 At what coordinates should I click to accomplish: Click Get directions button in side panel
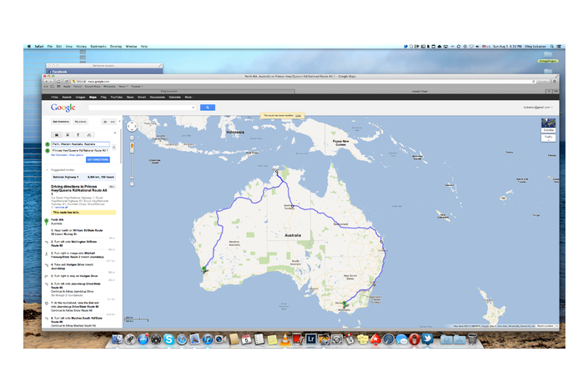coord(61,122)
